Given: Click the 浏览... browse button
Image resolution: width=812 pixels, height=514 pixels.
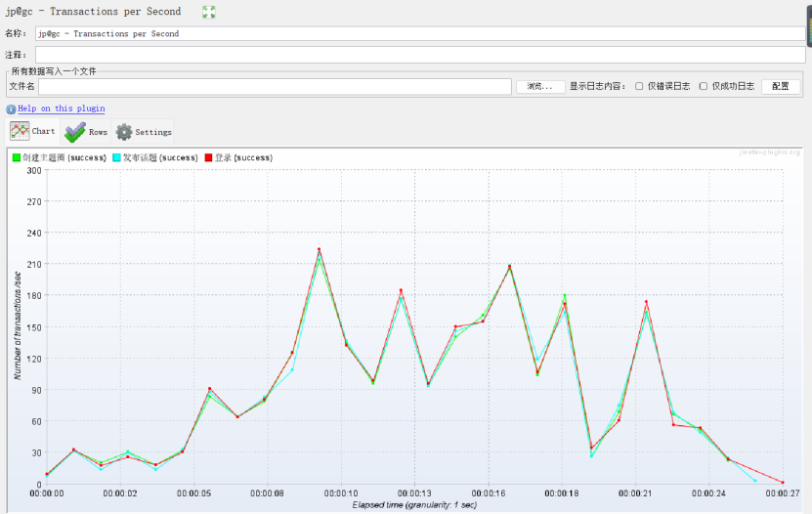Looking at the screenshot, I should coord(540,86).
